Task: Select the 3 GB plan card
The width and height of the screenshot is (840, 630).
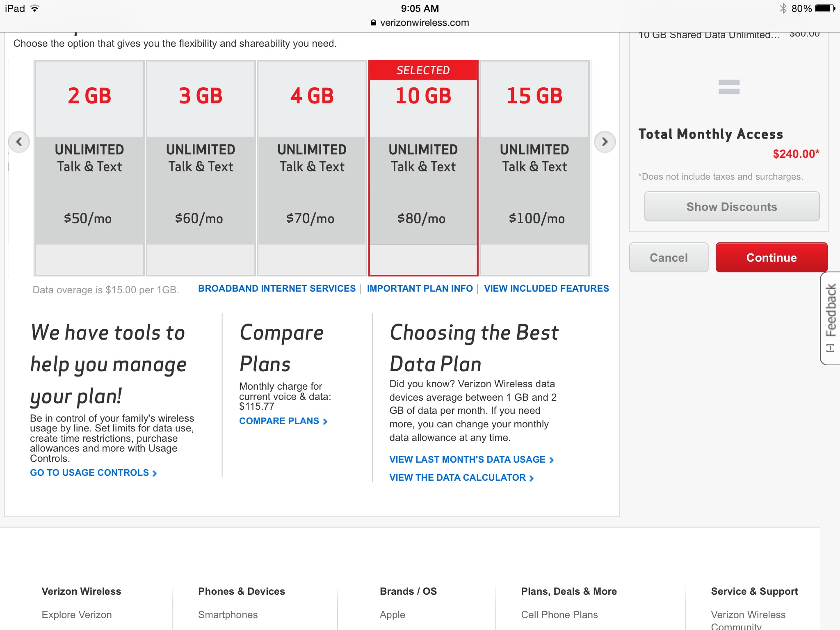Action: [x=201, y=168]
